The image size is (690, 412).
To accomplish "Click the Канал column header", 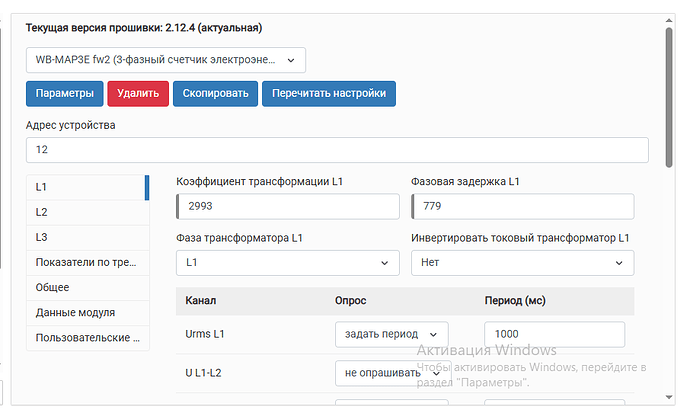I will (201, 301).
